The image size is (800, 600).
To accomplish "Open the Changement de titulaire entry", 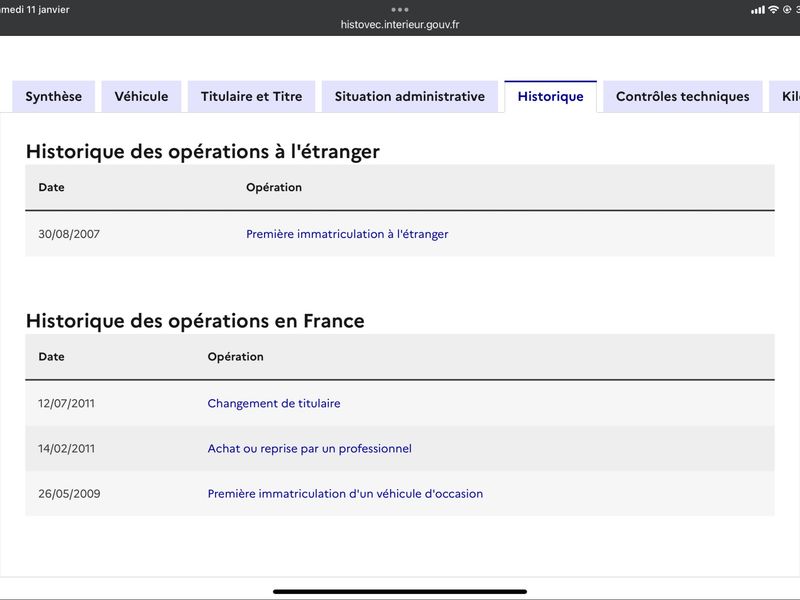I will [x=274, y=404].
